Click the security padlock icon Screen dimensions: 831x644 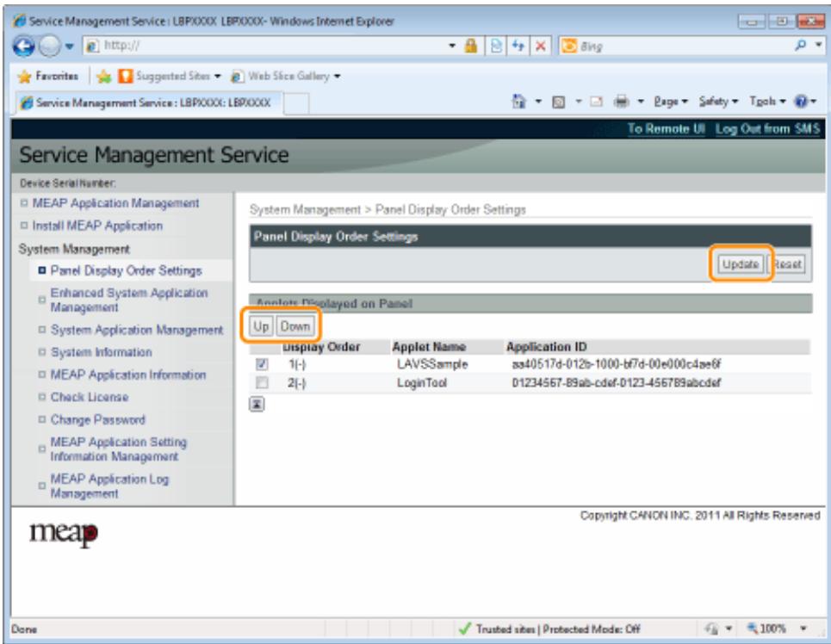click(x=470, y=46)
